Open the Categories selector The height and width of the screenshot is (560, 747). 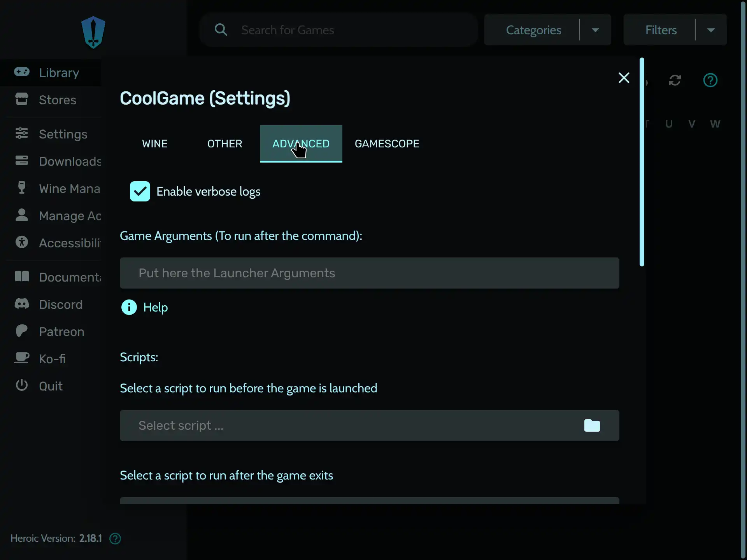[533, 30]
